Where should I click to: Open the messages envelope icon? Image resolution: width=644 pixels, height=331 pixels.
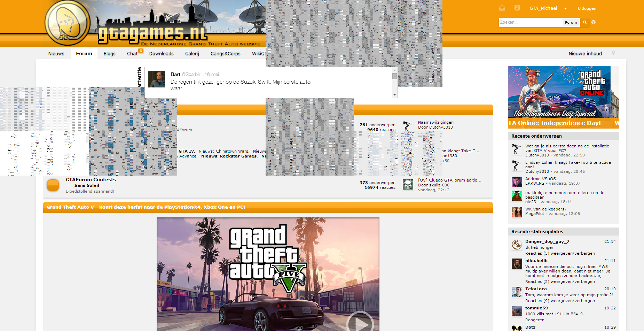coord(502,8)
